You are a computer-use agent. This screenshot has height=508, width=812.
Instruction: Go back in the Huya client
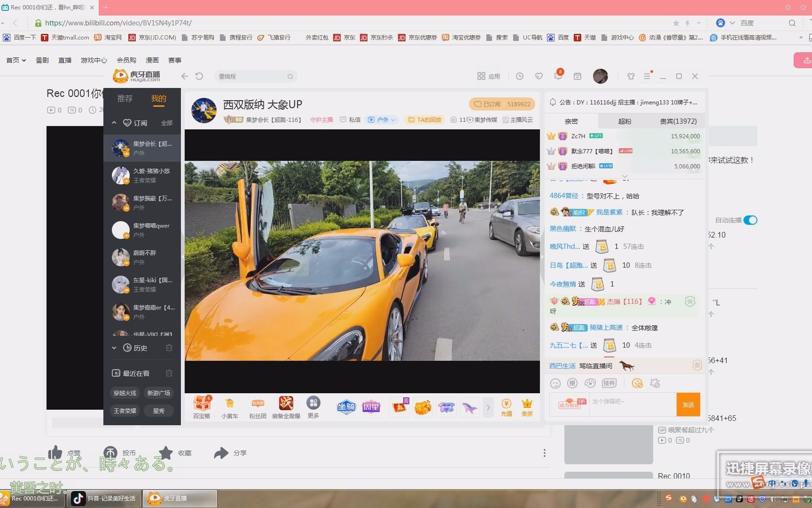click(185, 76)
